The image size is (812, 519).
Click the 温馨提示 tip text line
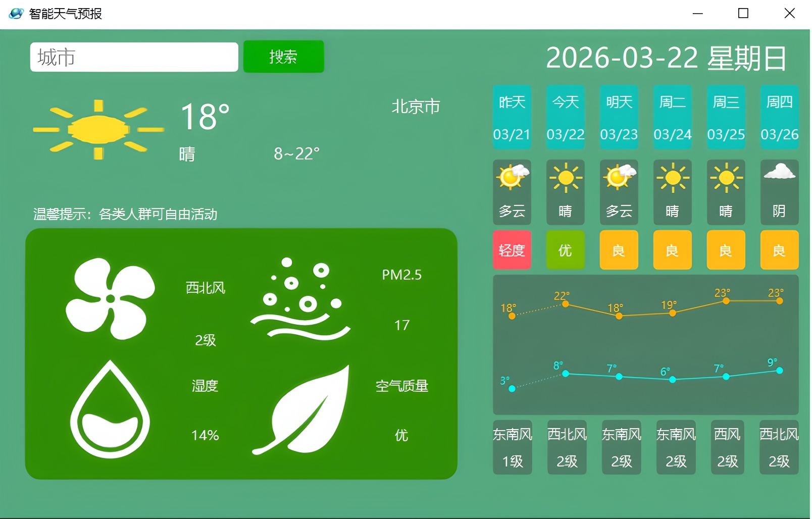tap(125, 214)
